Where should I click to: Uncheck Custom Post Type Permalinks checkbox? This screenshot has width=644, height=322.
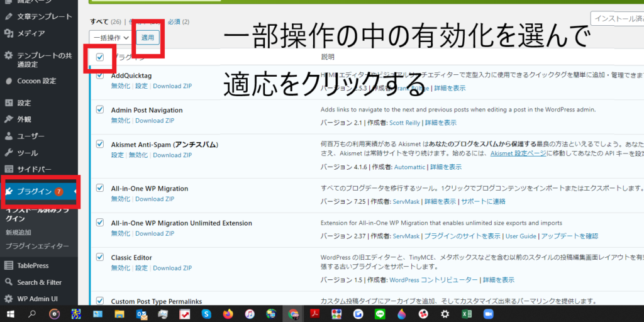click(x=100, y=301)
